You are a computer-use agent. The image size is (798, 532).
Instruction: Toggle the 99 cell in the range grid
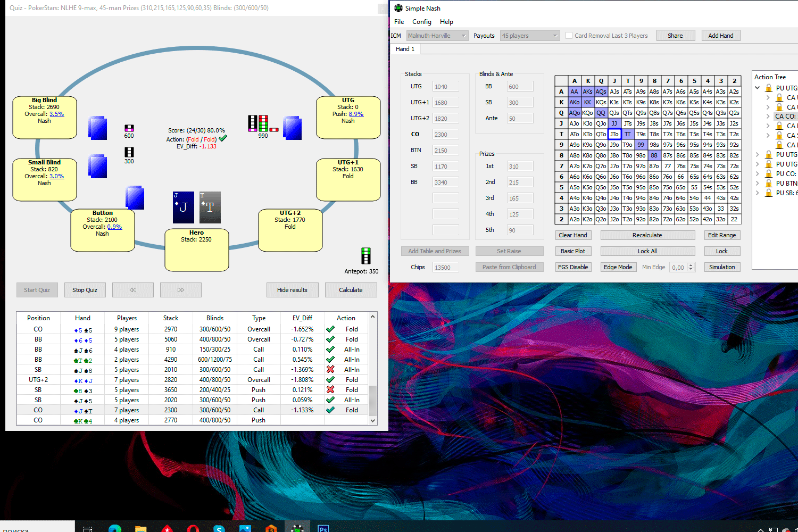[x=641, y=145]
